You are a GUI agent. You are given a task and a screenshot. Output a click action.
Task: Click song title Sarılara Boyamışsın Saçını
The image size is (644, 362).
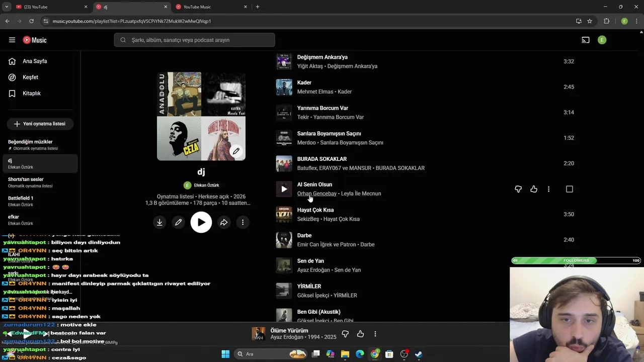[x=329, y=134]
